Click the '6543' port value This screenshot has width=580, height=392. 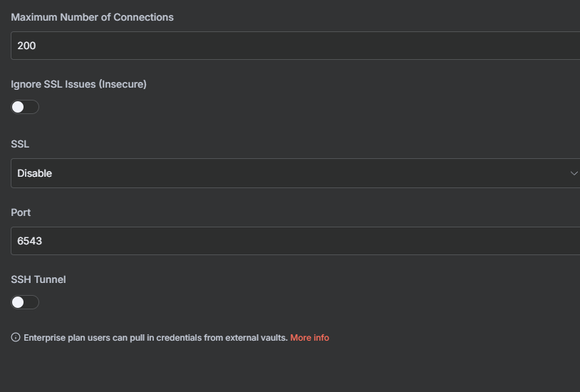tap(30, 241)
